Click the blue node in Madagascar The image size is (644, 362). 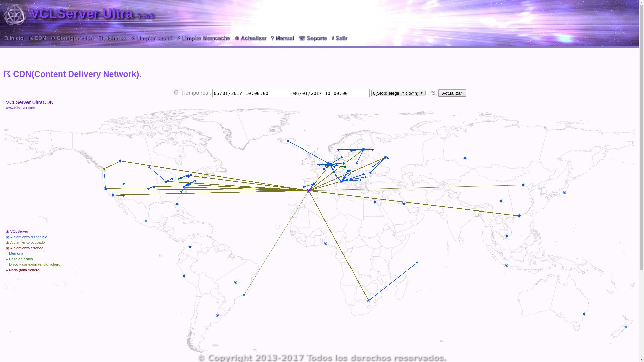[x=417, y=263]
